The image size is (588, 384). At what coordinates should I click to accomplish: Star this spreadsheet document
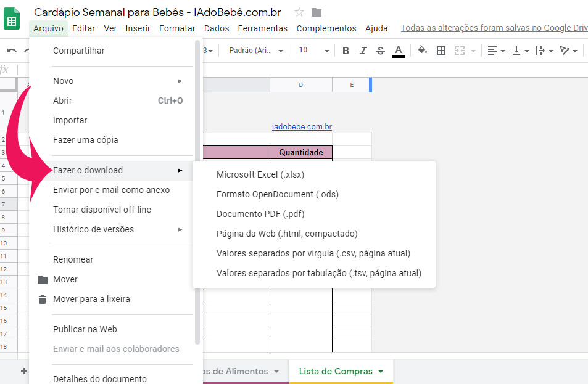299,12
